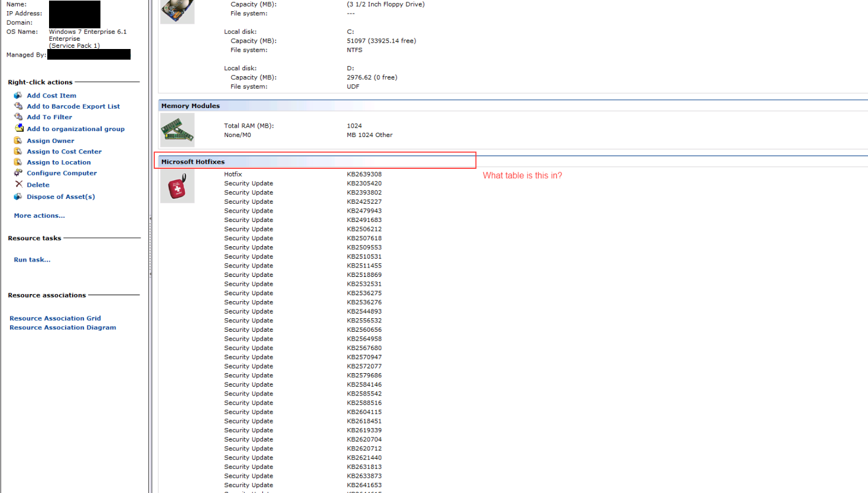
Task: Click the Memory Modules section header
Action: tap(190, 106)
